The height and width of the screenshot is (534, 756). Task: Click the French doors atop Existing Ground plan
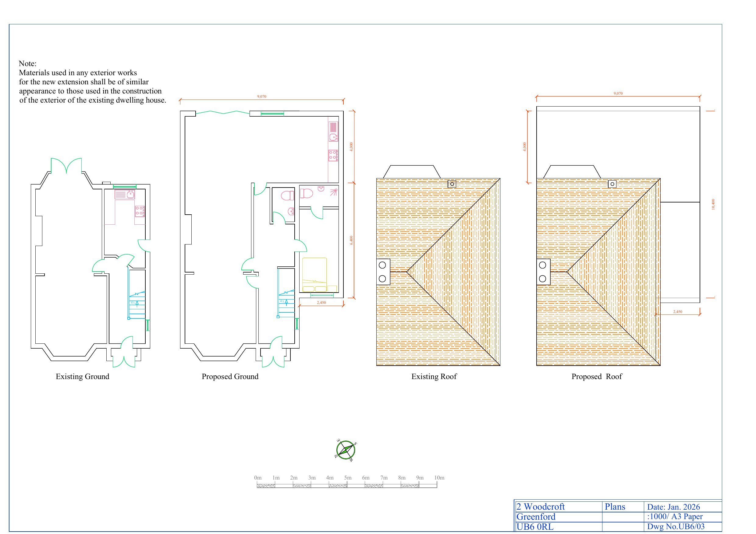66,166
